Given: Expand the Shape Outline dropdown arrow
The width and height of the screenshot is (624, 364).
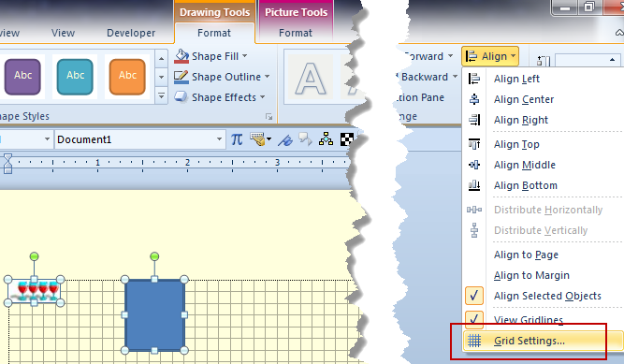Looking at the screenshot, I should [267, 77].
